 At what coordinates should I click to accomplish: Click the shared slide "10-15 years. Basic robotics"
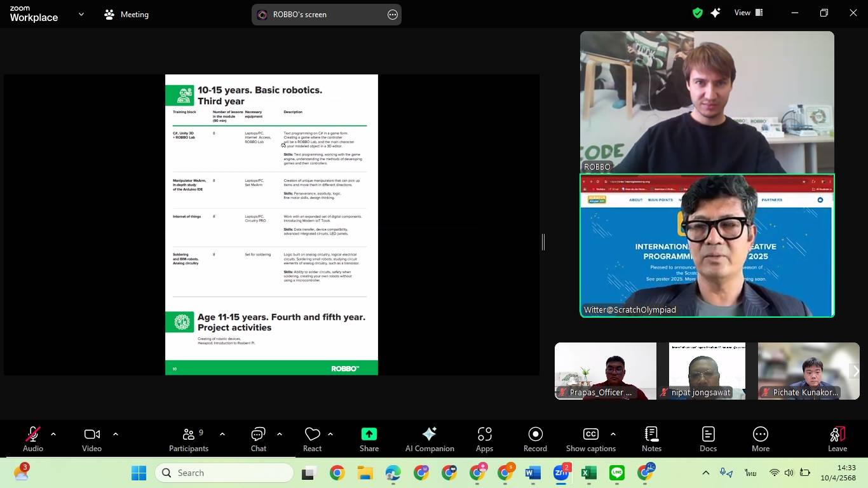(x=271, y=224)
